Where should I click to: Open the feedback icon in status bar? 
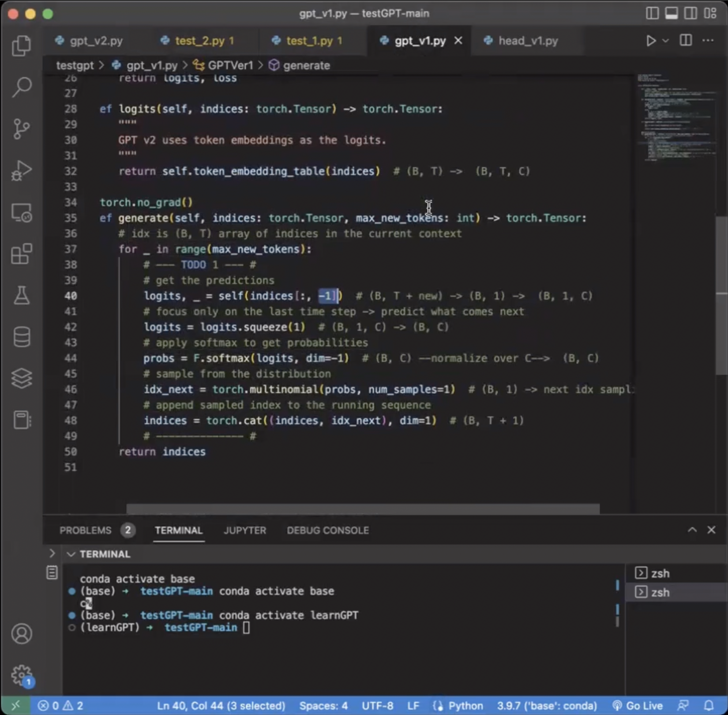click(x=683, y=705)
